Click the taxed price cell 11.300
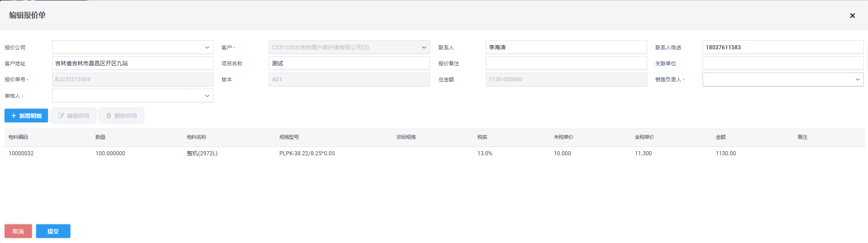The height and width of the screenshot is (243, 868). tap(643, 153)
